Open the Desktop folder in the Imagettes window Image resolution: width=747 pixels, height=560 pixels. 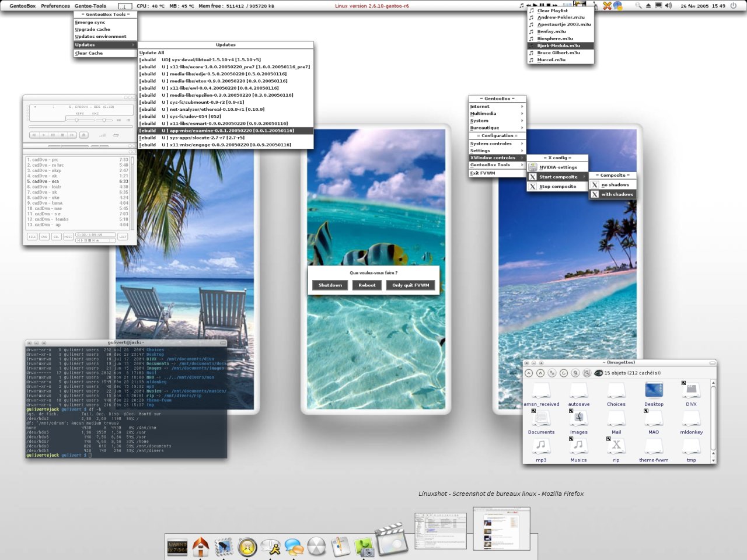click(654, 394)
